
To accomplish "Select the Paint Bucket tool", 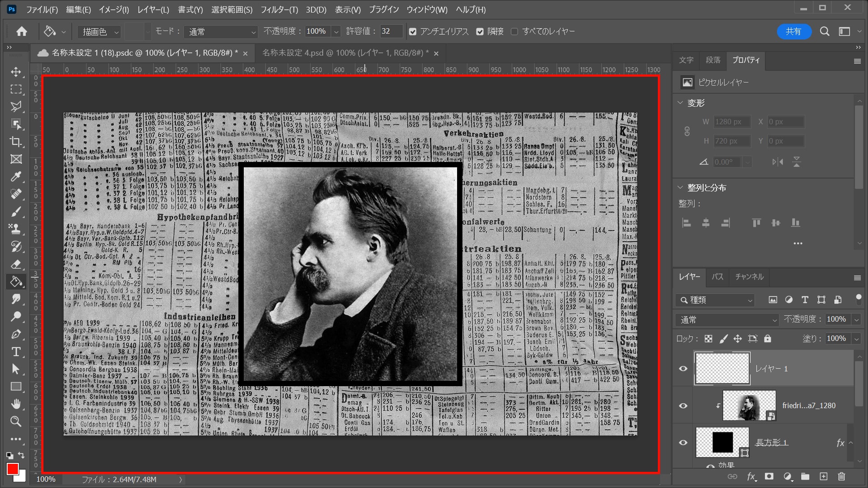I will pos(16,282).
